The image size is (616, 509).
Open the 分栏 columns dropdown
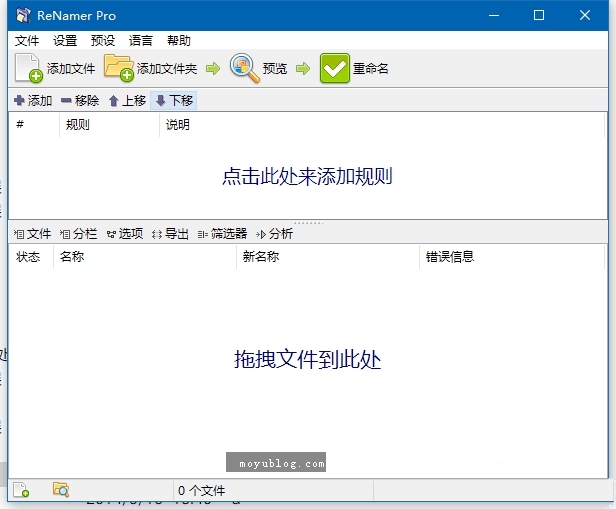tap(78, 234)
